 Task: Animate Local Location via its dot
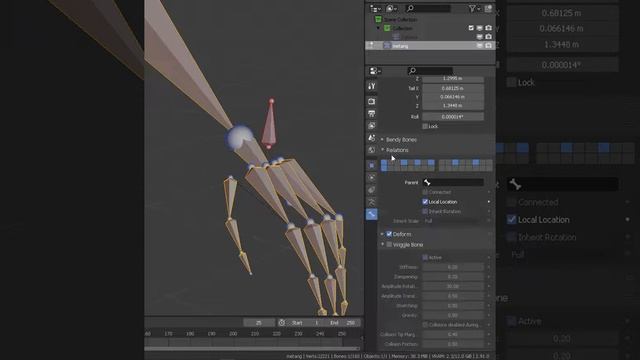coord(489,202)
